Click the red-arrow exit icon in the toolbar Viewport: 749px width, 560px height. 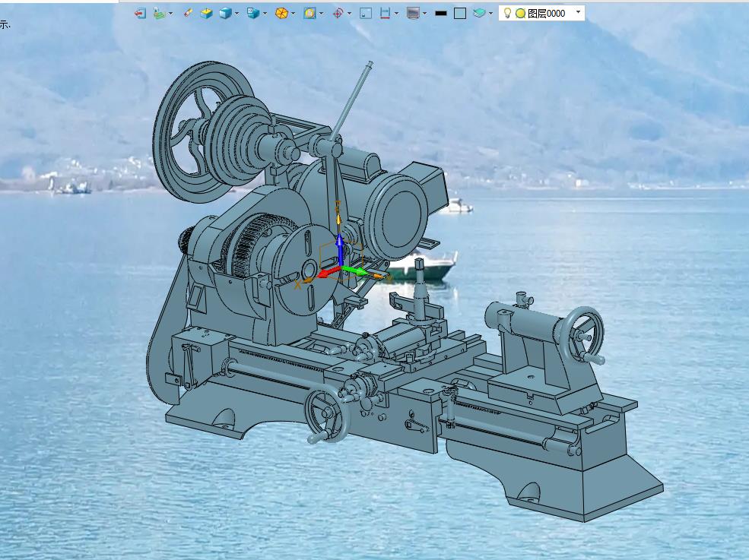140,13
